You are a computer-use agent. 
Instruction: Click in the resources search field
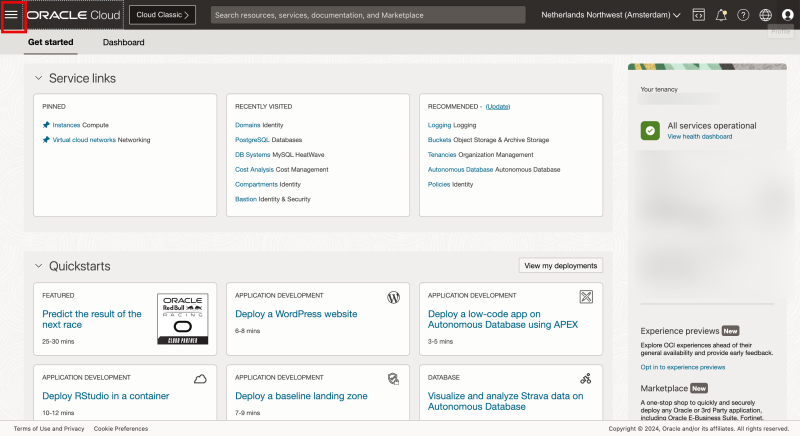[367, 15]
